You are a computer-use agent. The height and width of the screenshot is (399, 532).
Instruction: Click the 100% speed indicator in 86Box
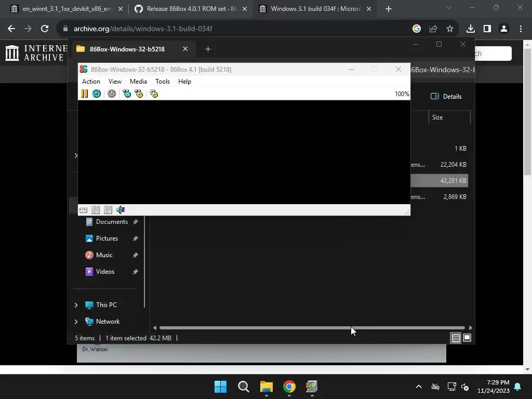402,94
